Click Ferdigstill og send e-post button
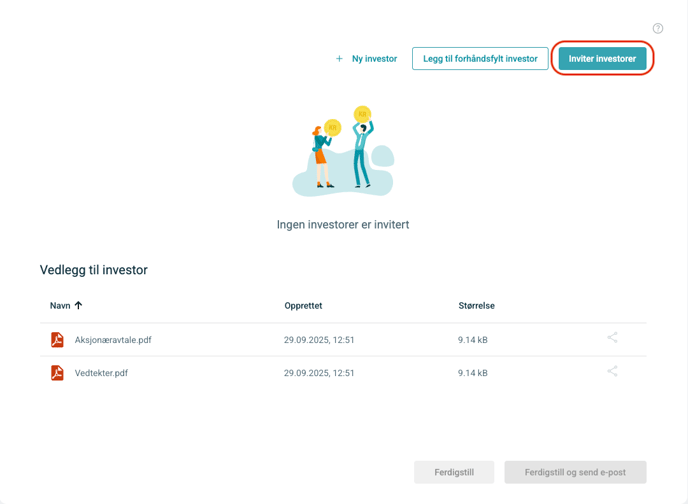688x504 pixels. tap(575, 472)
